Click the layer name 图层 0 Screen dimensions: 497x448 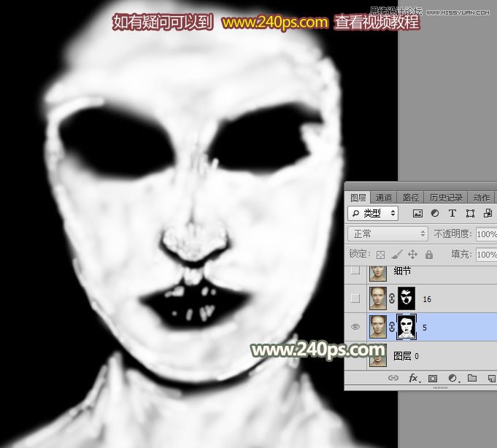point(406,356)
